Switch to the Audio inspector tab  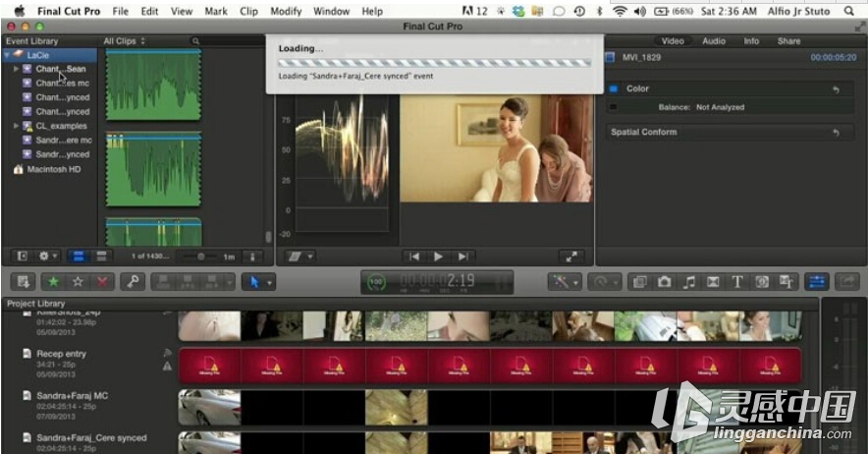coord(714,41)
